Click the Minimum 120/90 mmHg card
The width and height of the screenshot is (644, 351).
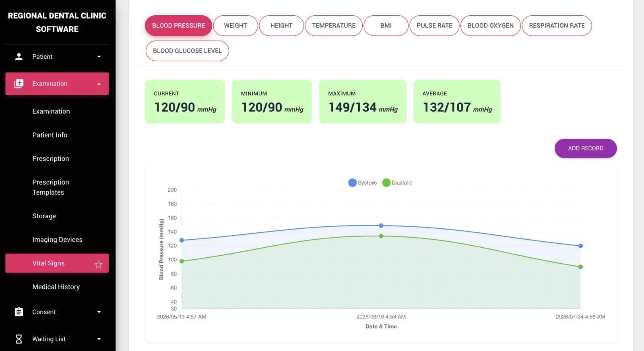272,102
